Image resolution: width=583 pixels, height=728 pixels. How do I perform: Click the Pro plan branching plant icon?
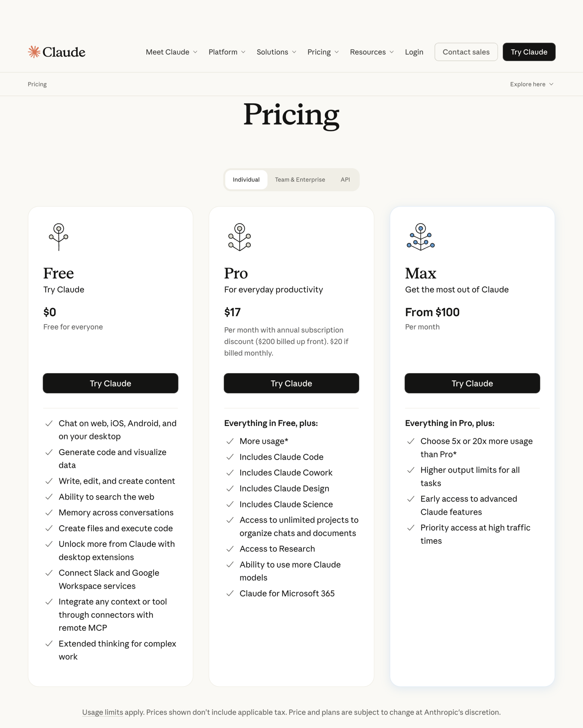tap(240, 237)
